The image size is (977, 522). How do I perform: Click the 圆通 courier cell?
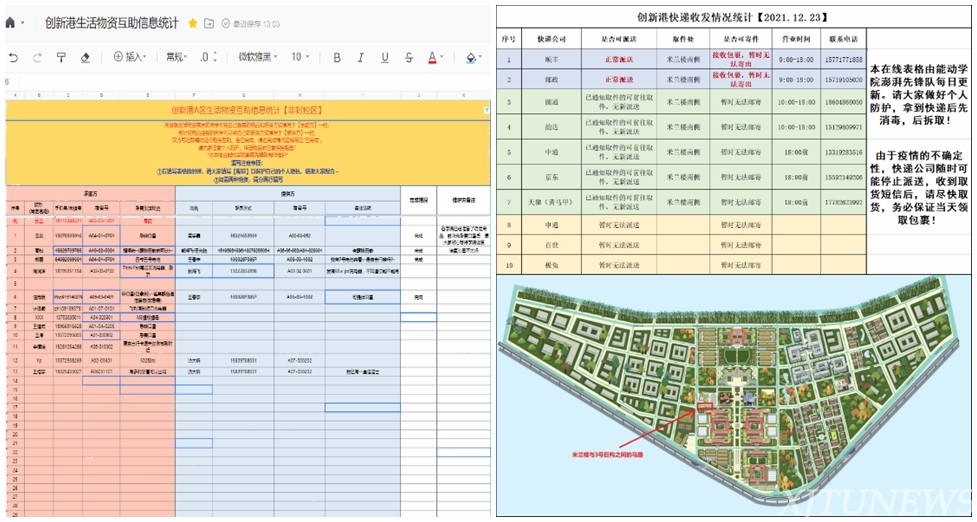pyautogui.click(x=551, y=102)
